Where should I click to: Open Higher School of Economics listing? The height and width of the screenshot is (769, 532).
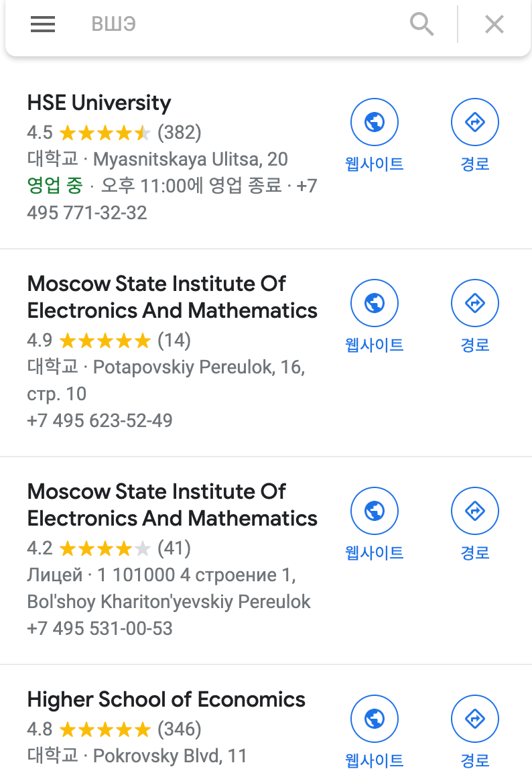[166, 700]
